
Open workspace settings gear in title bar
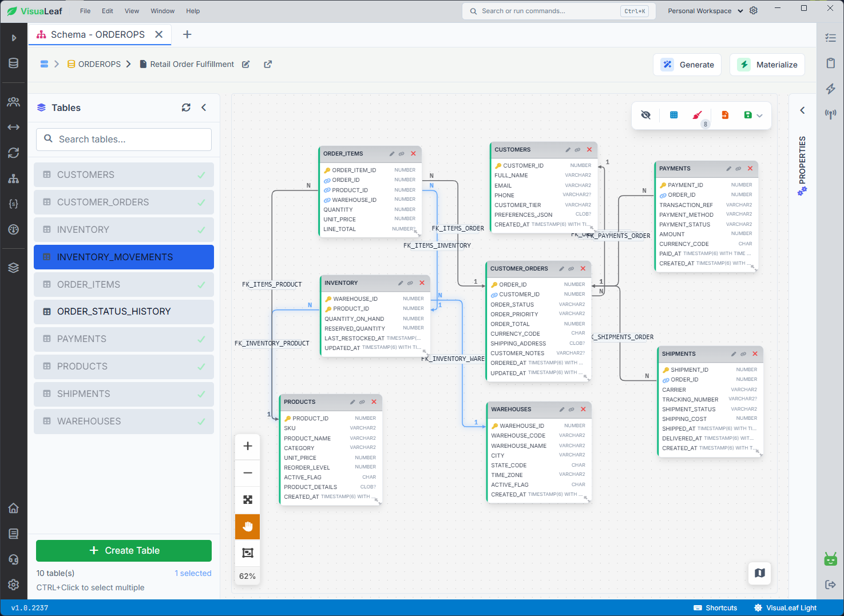click(x=754, y=11)
